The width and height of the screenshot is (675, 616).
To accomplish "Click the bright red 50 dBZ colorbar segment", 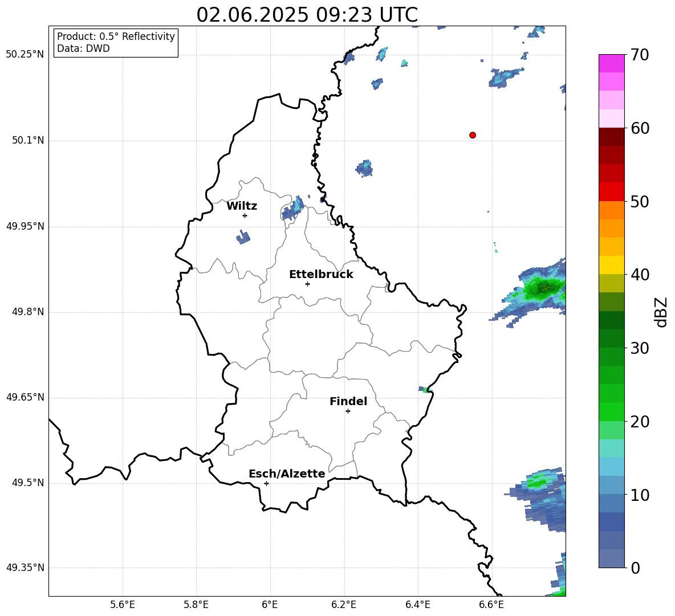I will (611, 192).
